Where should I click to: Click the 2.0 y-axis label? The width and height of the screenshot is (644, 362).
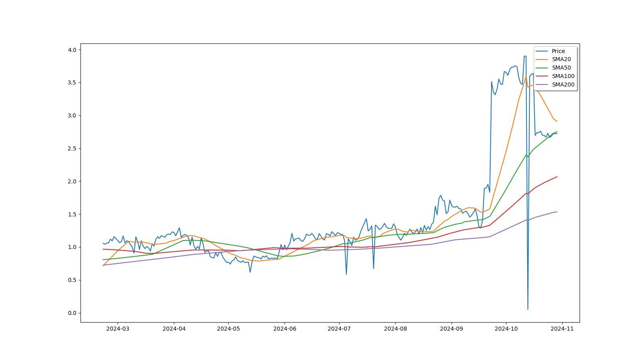72,181
